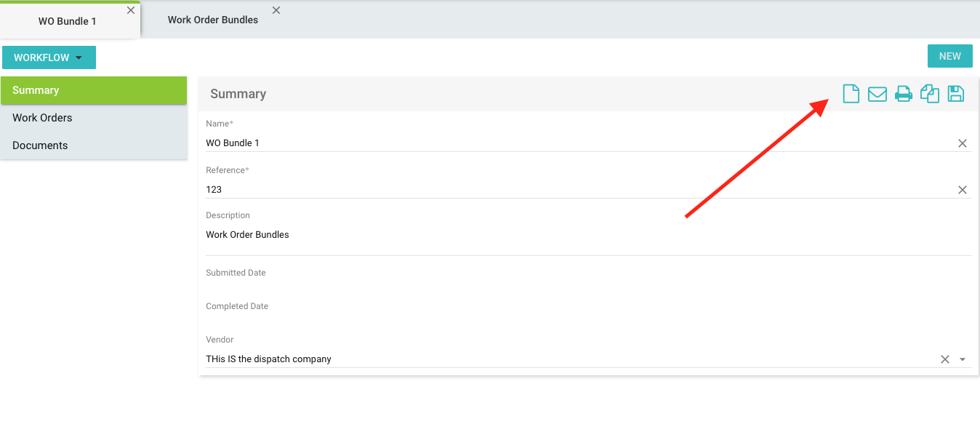Click the email envelope icon

pyautogui.click(x=877, y=94)
